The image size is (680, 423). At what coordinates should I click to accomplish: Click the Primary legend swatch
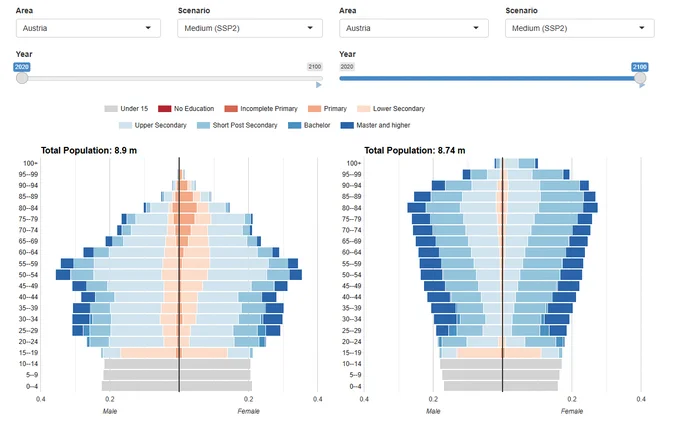[314, 108]
